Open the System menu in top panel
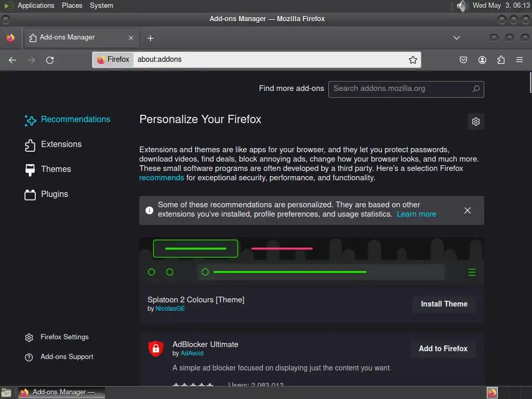Screen dimensions: 532x399 [x=101, y=6]
